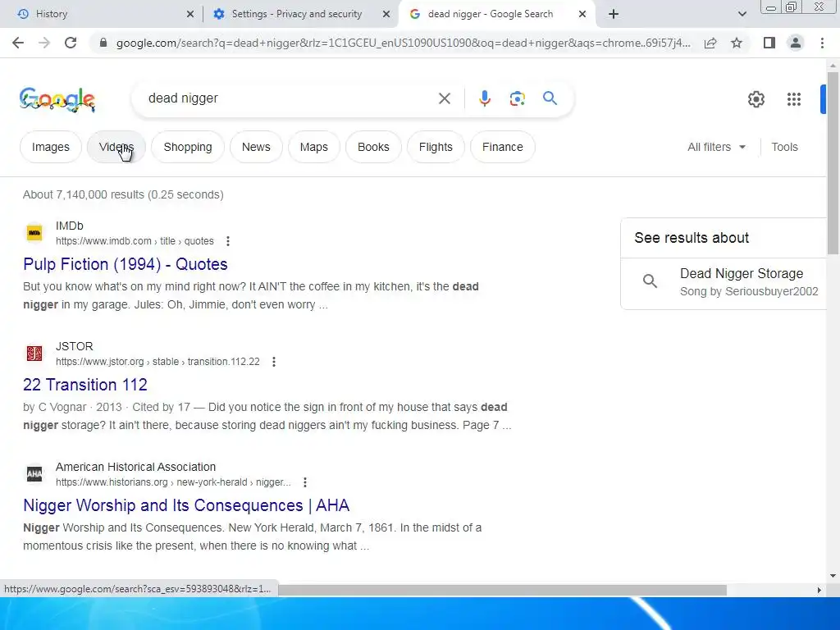The height and width of the screenshot is (630, 840).
Task: Click search icon in See results about
Action: [x=650, y=281]
